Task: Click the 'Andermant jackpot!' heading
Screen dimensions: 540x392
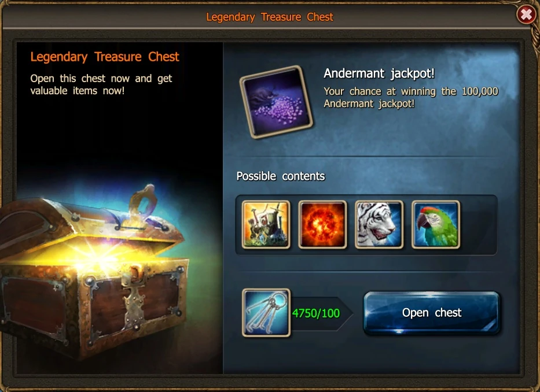Action: [379, 73]
